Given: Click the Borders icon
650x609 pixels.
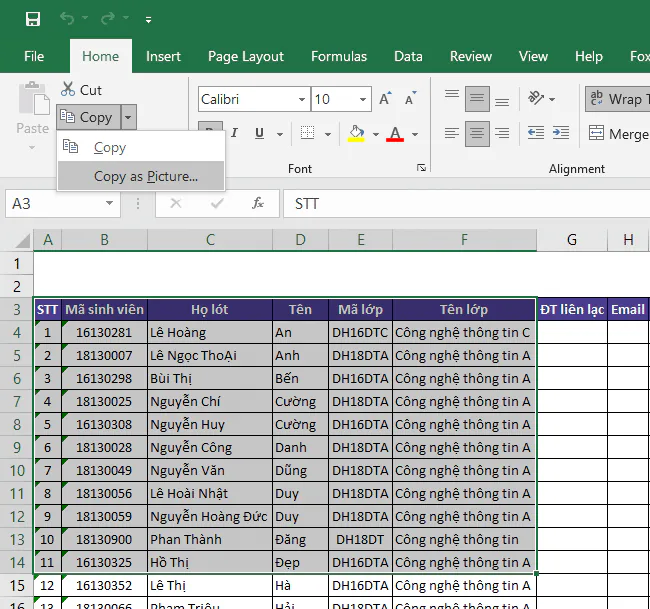Looking at the screenshot, I should point(307,133).
